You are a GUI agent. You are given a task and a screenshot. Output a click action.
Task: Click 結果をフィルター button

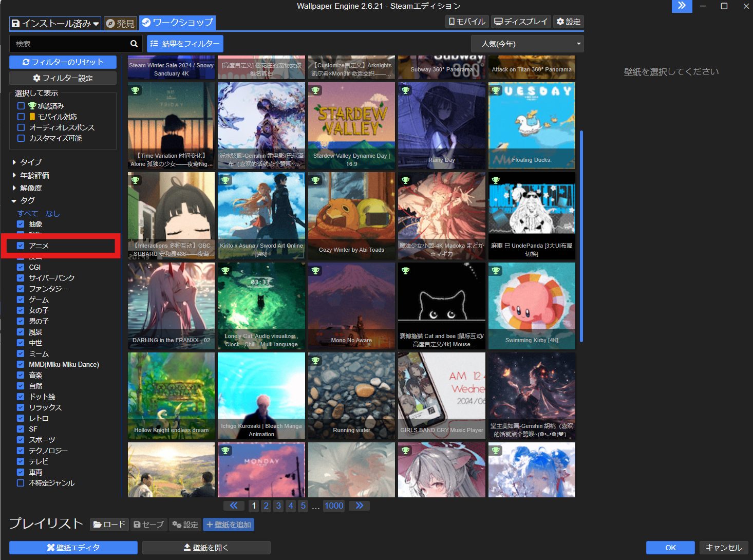(x=185, y=44)
